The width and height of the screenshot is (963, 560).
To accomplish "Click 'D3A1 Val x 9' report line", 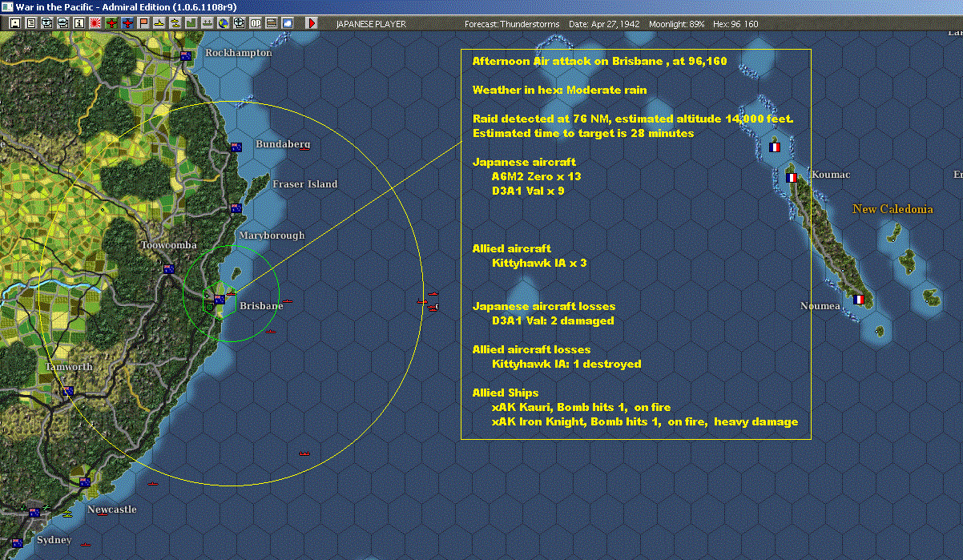I will (528, 191).
